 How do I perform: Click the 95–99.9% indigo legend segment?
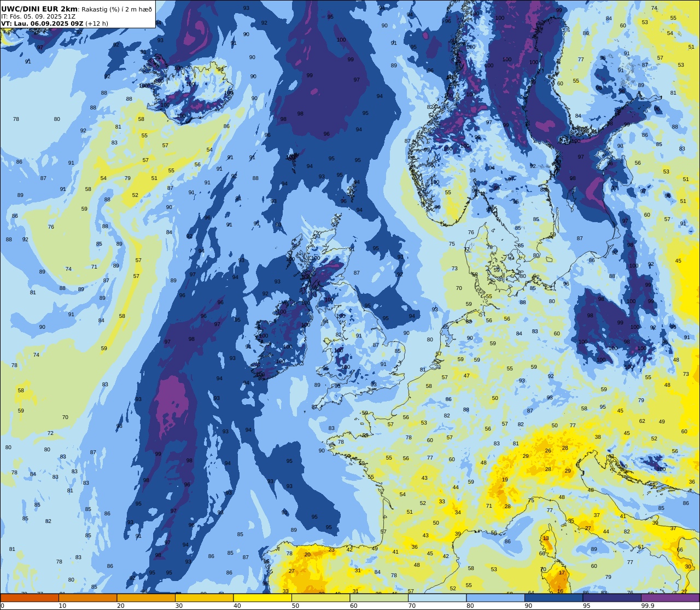612,597
